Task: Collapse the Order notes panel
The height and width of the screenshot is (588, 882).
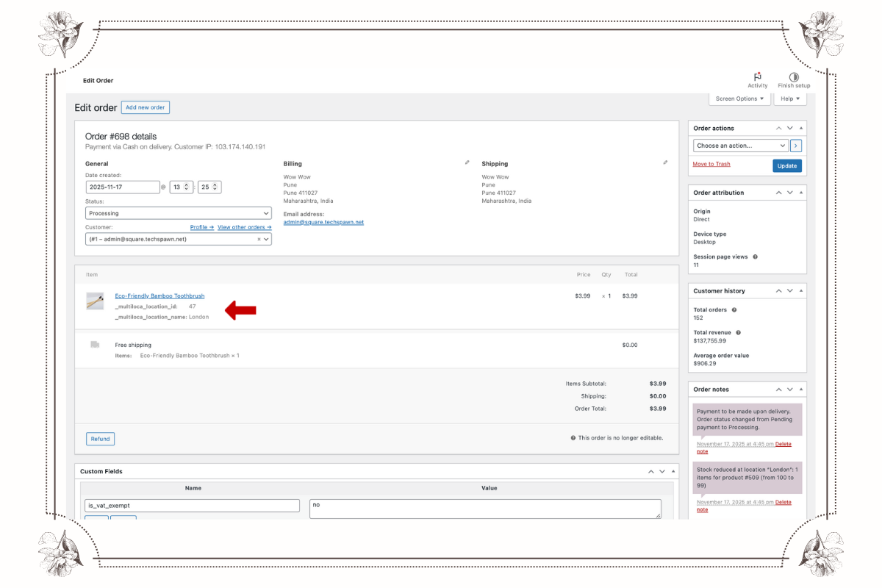Action: [x=800, y=389]
